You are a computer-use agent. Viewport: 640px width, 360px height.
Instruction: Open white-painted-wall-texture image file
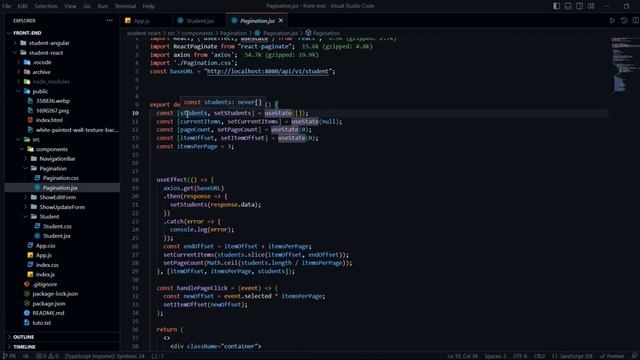click(x=77, y=130)
